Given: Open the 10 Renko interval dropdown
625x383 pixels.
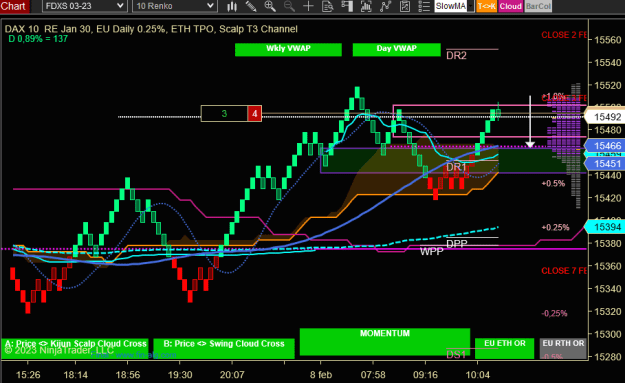Looking at the screenshot, I should (x=175, y=6).
